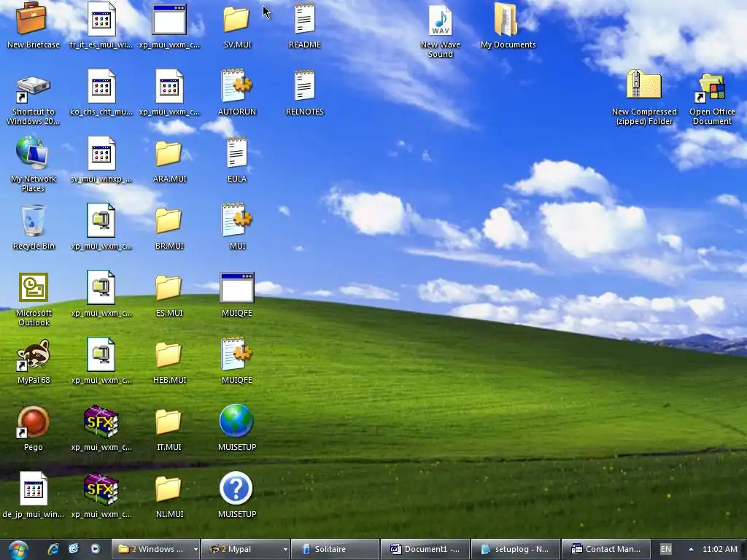Switch to Document1 Word taskbar window
The height and width of the screenshot is (560, 747).
[425, 549]
